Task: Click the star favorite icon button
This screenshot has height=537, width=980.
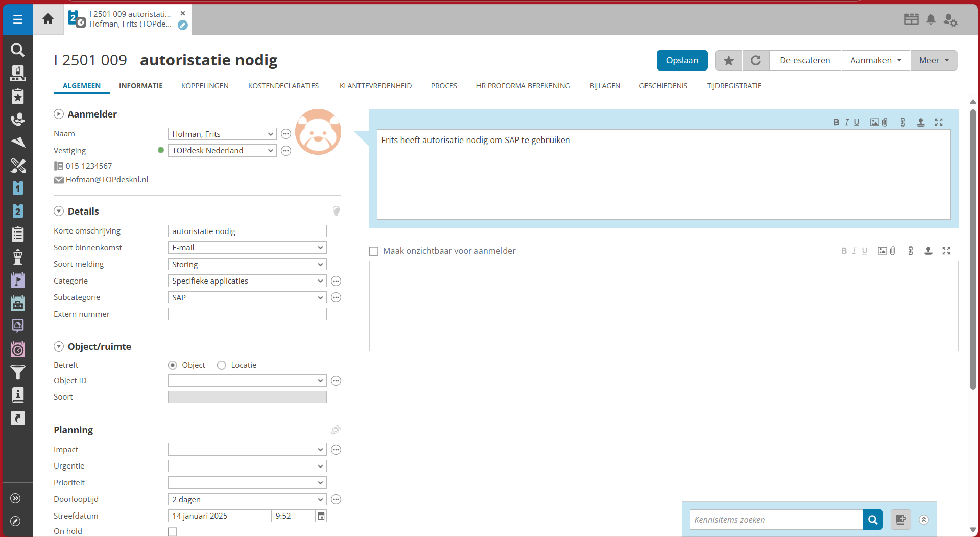Action: click(729, 61)
